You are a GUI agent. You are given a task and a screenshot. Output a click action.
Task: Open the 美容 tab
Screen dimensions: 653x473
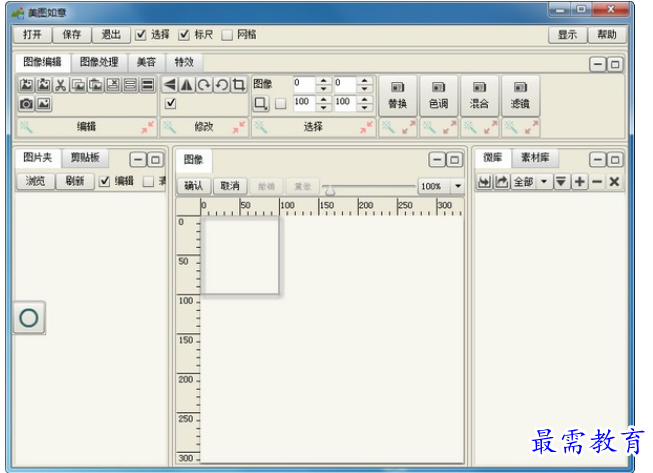[x=146, y=62]
